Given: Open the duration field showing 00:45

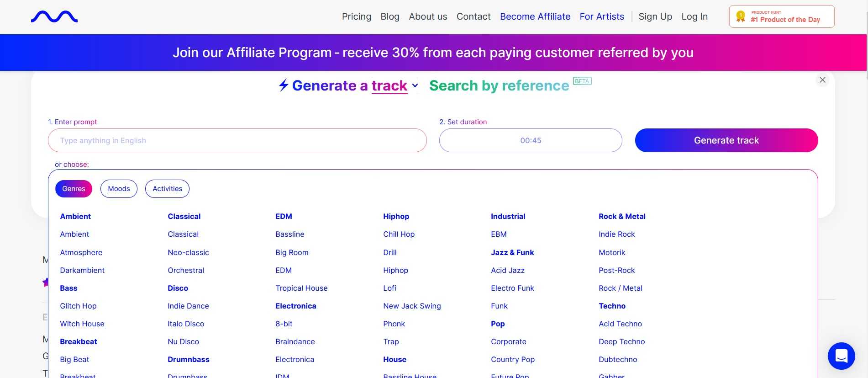Looking at the screenshot, I should 531,140.
